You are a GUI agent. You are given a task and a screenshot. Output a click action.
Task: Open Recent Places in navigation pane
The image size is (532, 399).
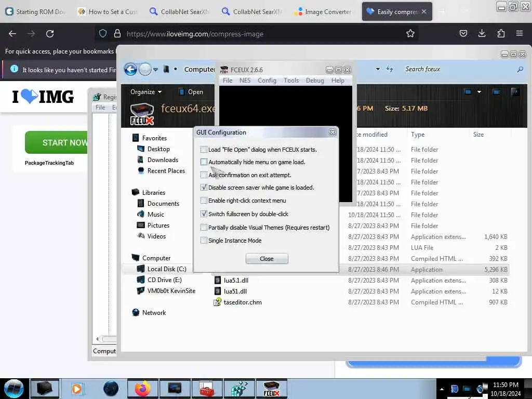pyautogui.click(x=161, y=170)
